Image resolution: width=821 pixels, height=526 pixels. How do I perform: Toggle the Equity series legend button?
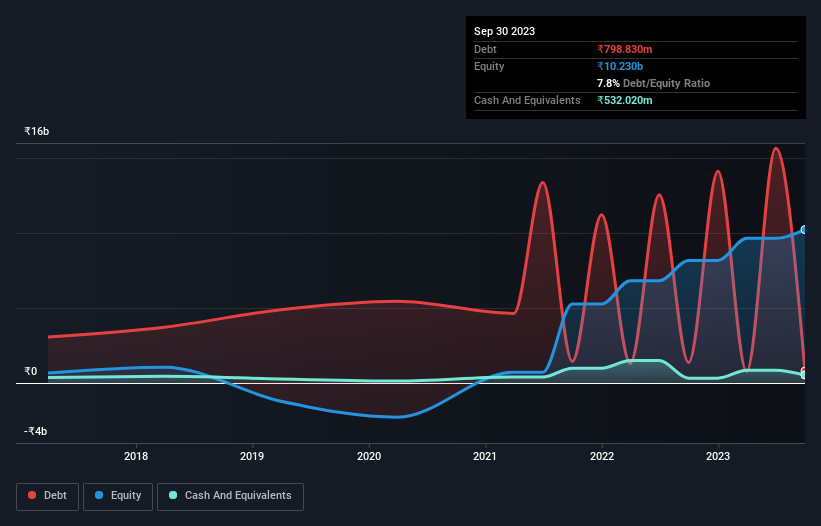(x=118, y=496)
